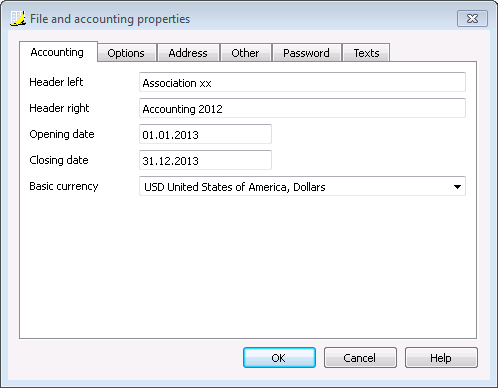Close the File and accounting properties dialog
The height and width of the screenshot is (388, 498).
point(472,18)
